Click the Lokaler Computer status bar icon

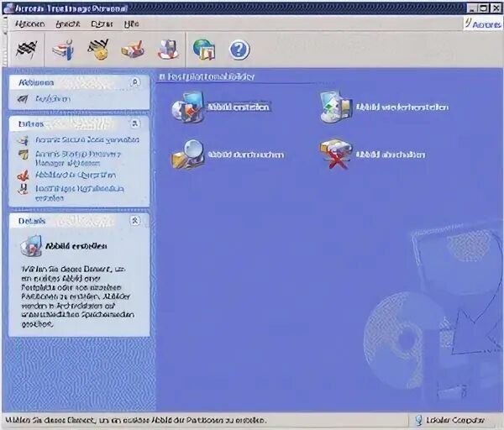click(x=418, y=420)
